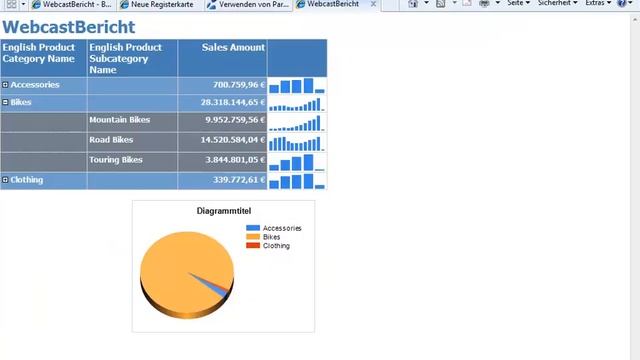Click the sales amount 28.318.144,65 €
The height and width of the screenshot is (360, 640).
(233, 102)
